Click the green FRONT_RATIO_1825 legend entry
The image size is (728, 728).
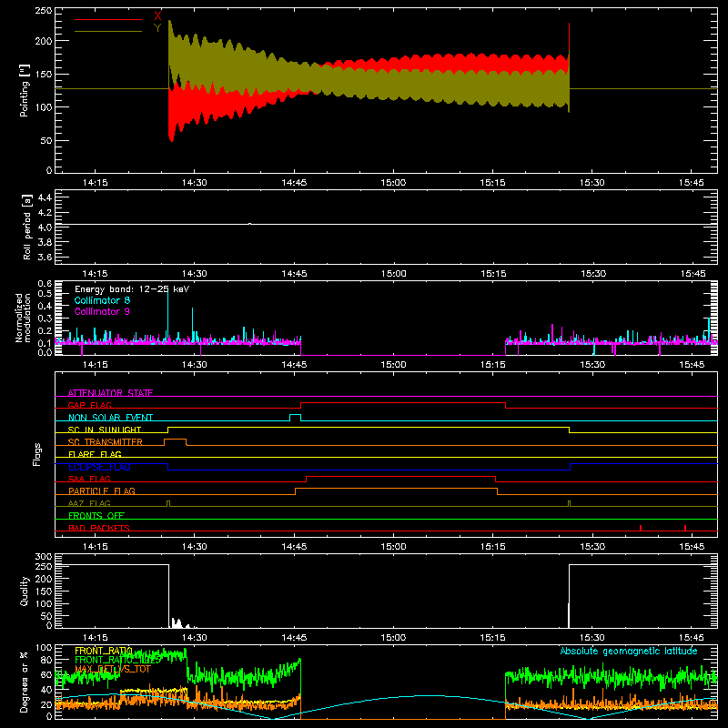pos(118,660)
